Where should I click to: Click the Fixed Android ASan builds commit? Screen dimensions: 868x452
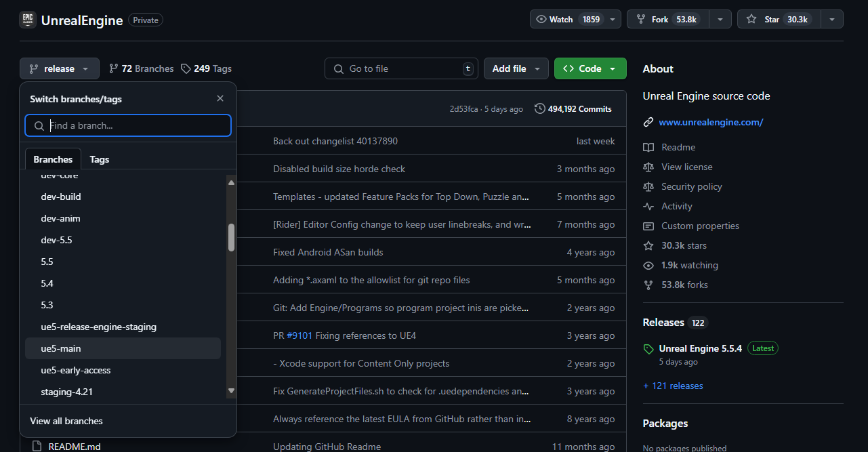tap(328, 252)
